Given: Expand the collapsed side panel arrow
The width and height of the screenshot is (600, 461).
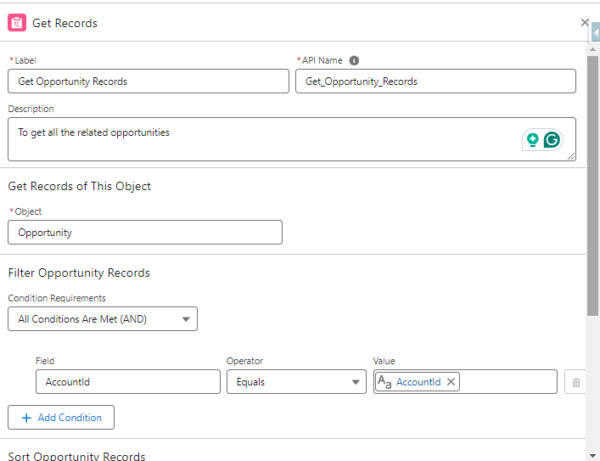Looking at the screenshot, I should click(x=595, y=33).
